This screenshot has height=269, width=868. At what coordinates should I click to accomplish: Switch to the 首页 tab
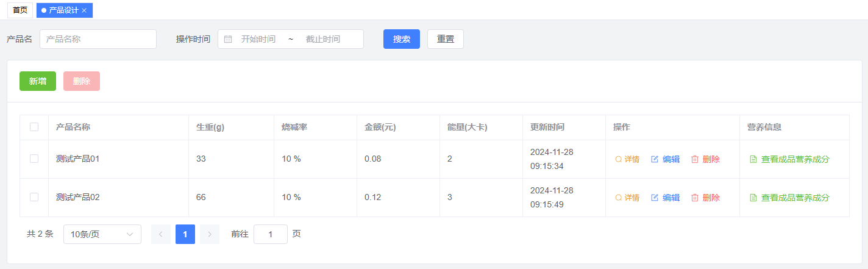coord(20,10)
